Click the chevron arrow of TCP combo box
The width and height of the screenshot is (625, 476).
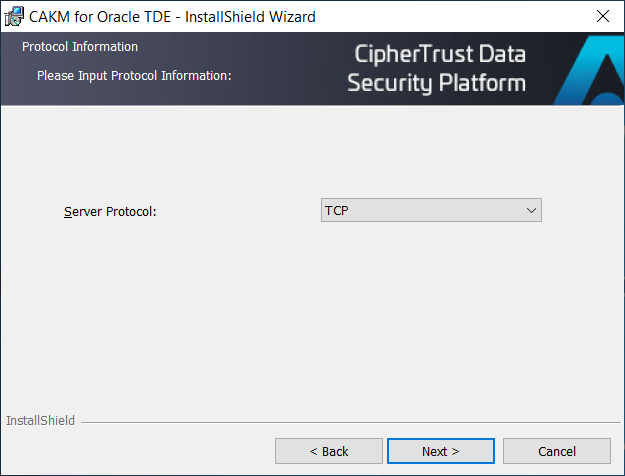point(531,210)
